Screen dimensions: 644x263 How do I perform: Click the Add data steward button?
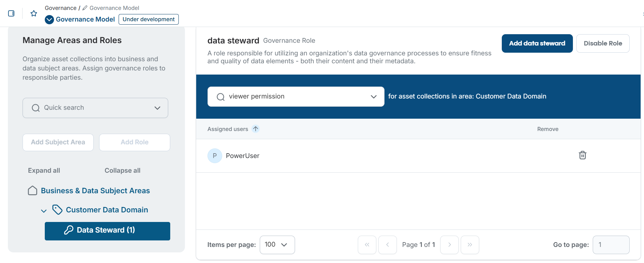537,43
